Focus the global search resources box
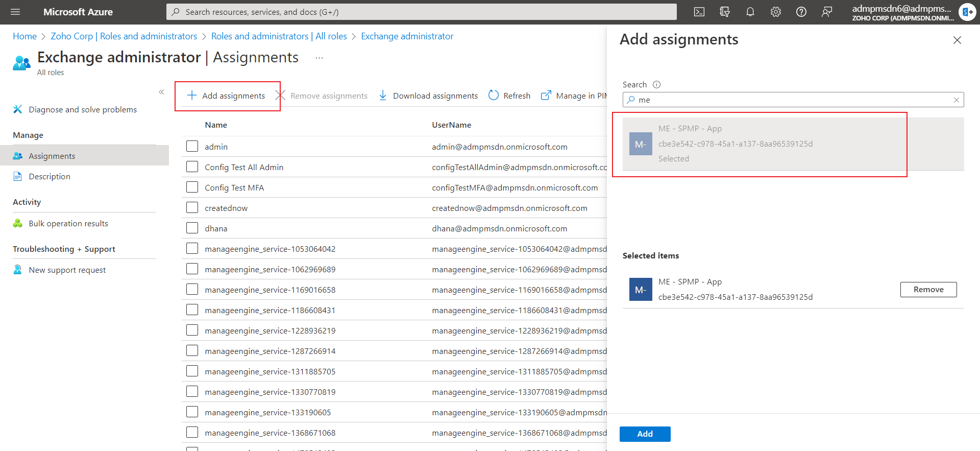Screen dimensions: 980x451 422,12
